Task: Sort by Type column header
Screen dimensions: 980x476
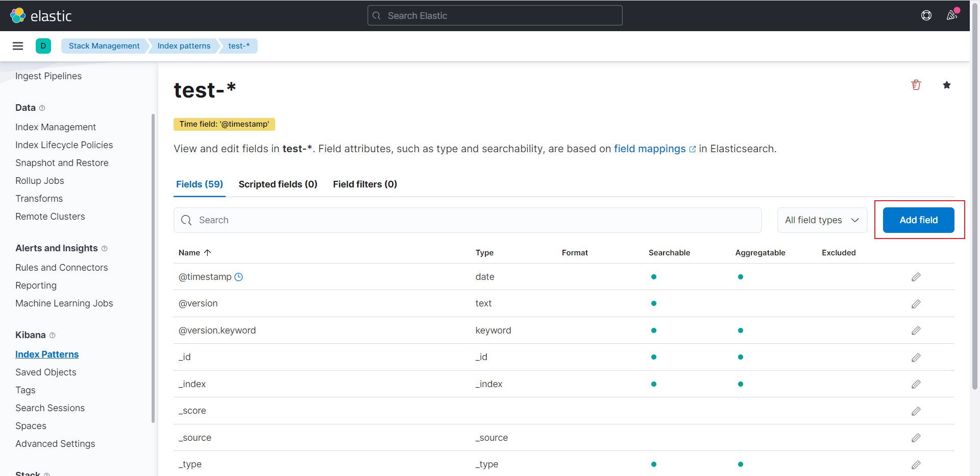Action: click(x=484, y=252)
